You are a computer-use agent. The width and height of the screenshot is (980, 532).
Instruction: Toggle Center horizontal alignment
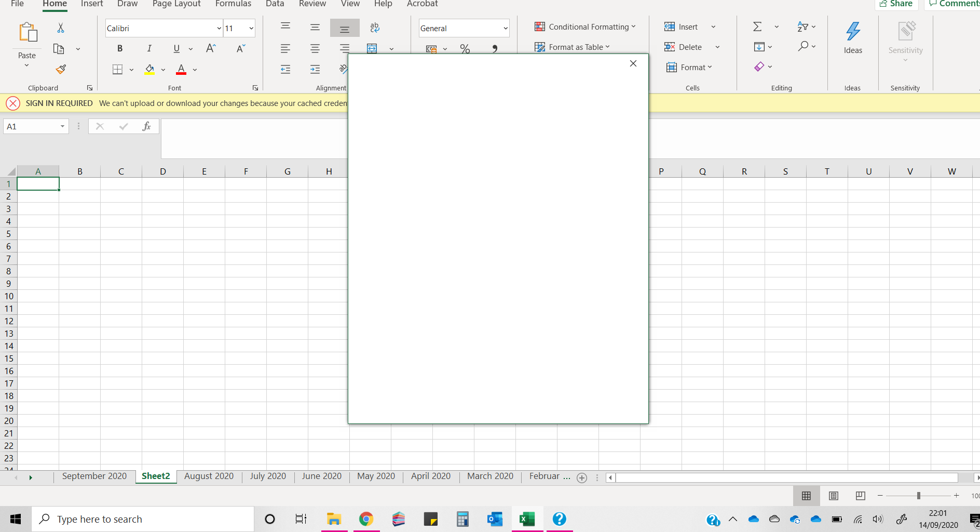pyautogui.click(x=315, y=49)
